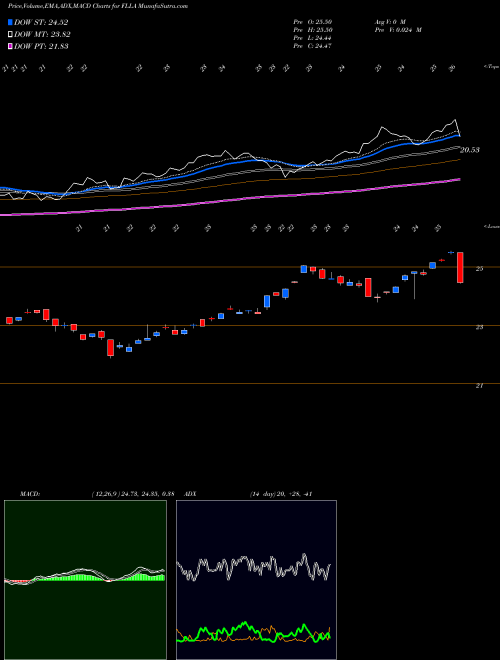Click the large red last candlestick
Viewport: 500px width, 660px height.
[x=460, y=268]
